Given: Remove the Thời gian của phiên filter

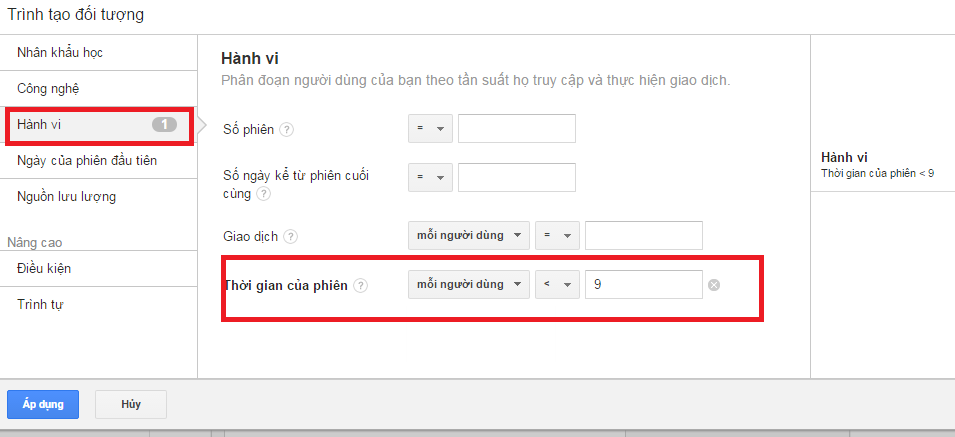Looking at the screenshot, I should [714, 285].
